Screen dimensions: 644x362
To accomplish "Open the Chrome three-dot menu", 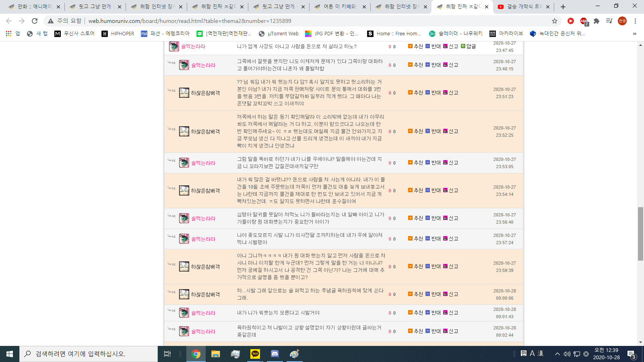I will coord(635,21).
